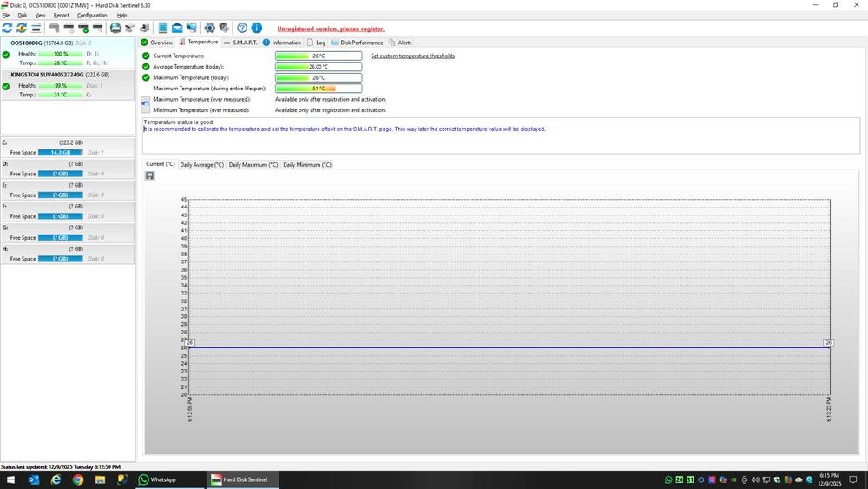The height and width of the screenshot is (489, 868).
Task: Click the D: partition free space bar
Action: coord(61,174)
